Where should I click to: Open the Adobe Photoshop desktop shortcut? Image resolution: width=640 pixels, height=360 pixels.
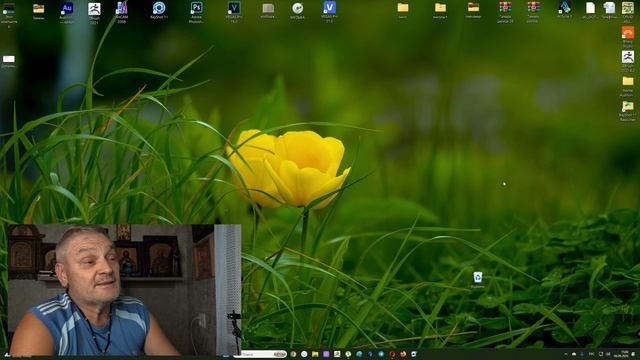tap(196, 8)
